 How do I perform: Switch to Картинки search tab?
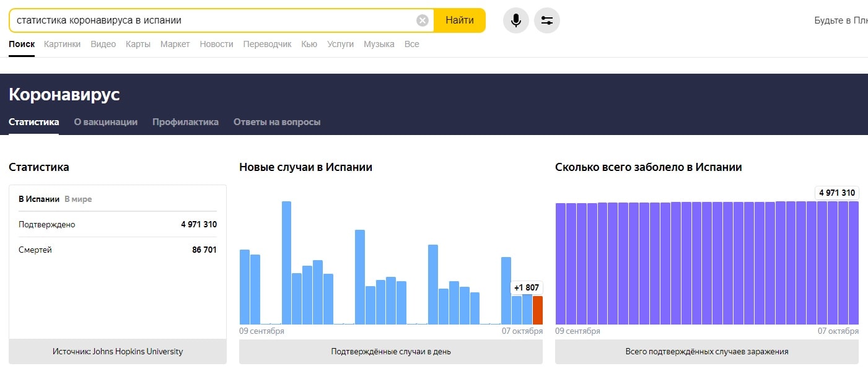point(62,44)
